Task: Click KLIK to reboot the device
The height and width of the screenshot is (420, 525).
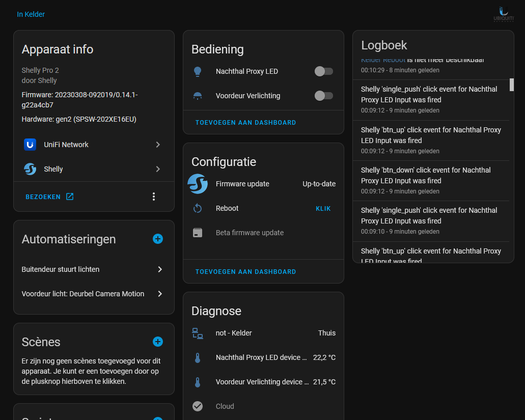Action: pyautogui.click(x=323, y=208)
